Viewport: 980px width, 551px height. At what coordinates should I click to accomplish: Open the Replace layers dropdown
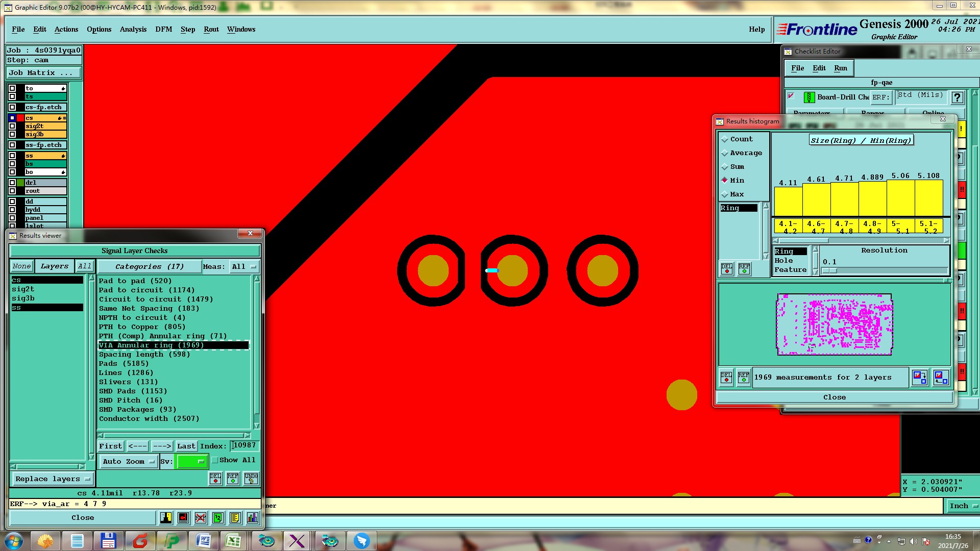point(52,479)
